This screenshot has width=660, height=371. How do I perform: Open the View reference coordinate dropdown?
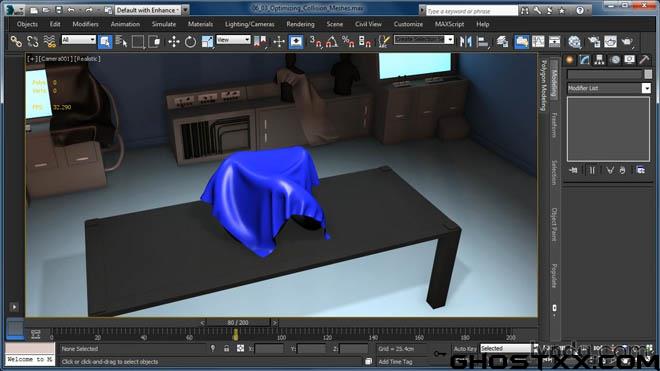click(x=233, y=40)
